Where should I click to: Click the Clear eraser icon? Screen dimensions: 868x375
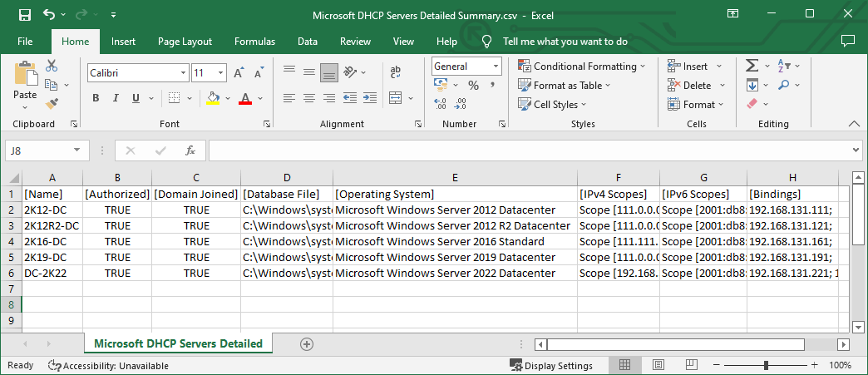[x=752, y=104]
